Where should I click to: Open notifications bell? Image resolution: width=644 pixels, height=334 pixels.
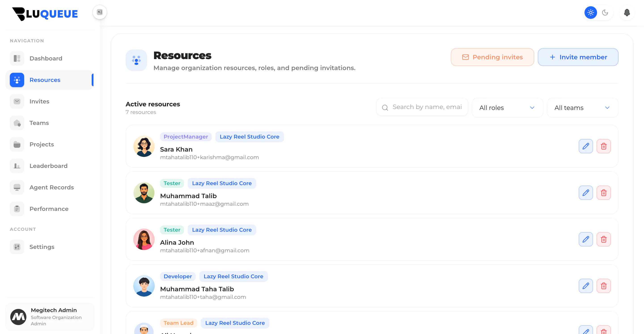pyautogui.click(x=627, y=13)
